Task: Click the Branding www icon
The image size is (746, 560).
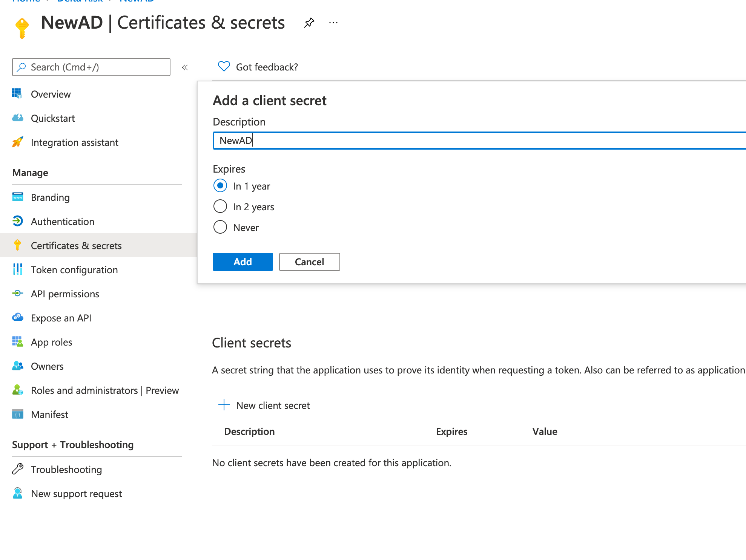Action: pos(17,197)
